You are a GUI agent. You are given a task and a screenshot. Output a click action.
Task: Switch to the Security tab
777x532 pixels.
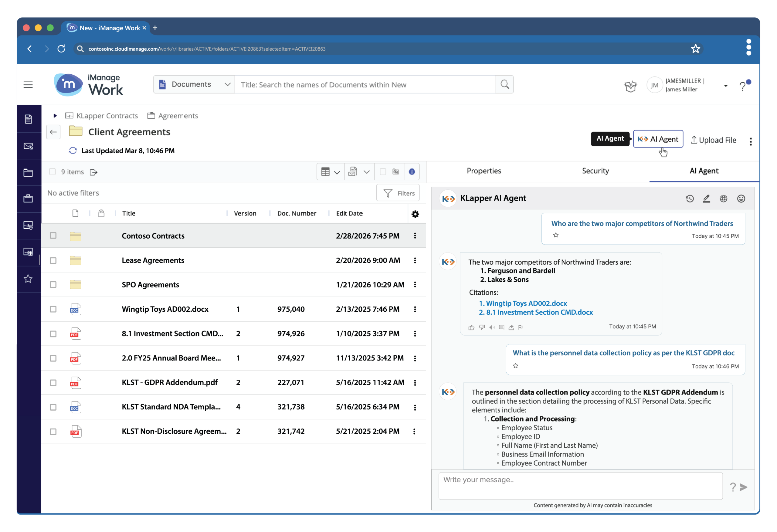point(595,171)
